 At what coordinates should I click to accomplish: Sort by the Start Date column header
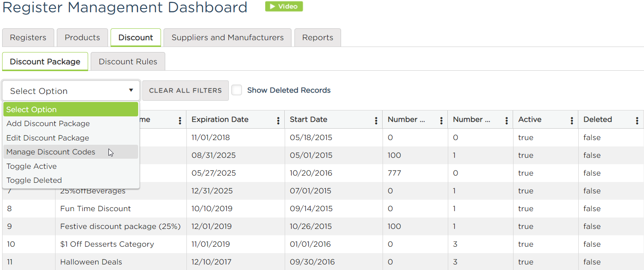308,119
